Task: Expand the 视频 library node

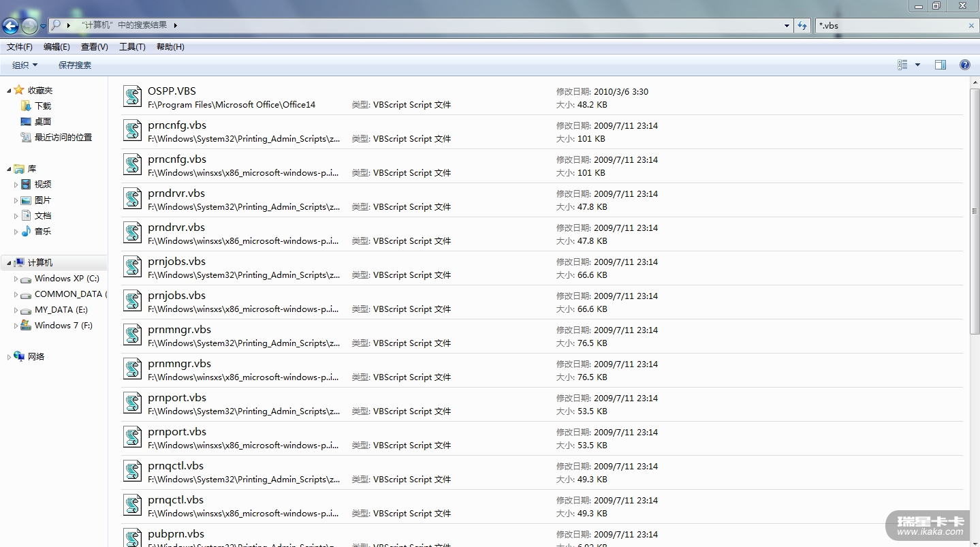Action: pos(16,185)
